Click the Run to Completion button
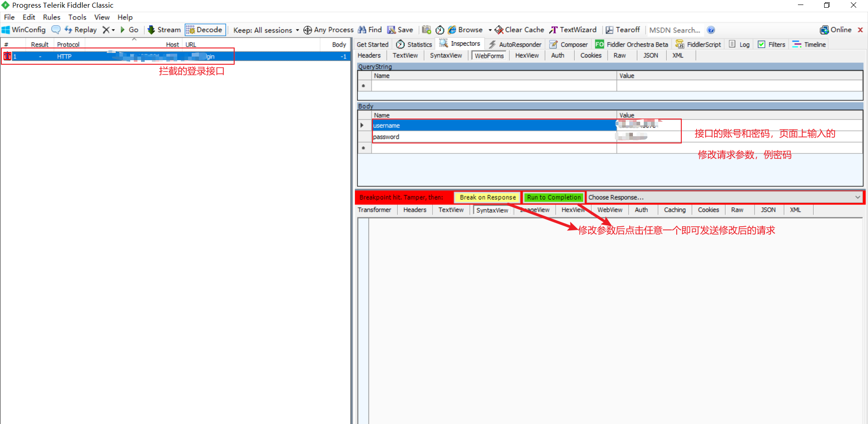 pos(553,197)
